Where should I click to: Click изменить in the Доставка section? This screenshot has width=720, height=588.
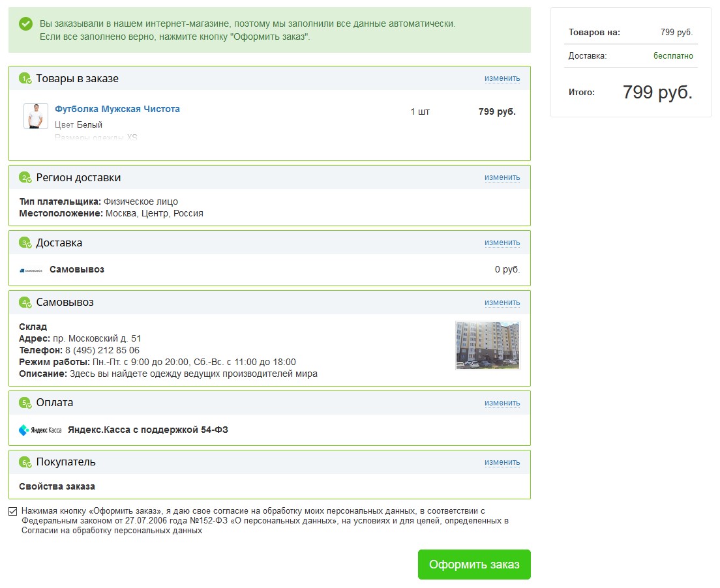pos(502,243)
